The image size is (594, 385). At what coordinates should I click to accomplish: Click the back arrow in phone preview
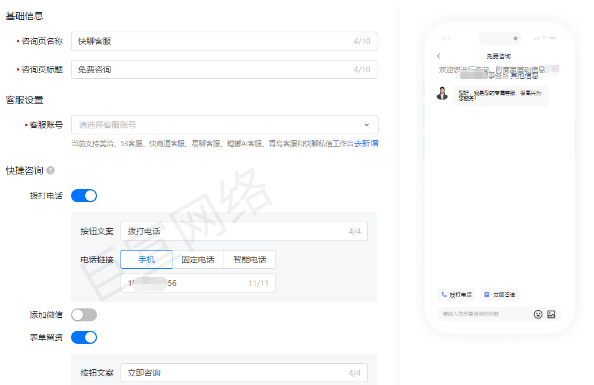pos(439,56)
